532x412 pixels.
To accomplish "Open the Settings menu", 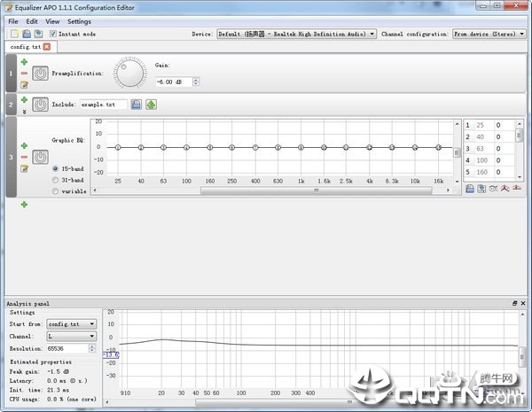I will pyautogui.click(x=79, y=21).
